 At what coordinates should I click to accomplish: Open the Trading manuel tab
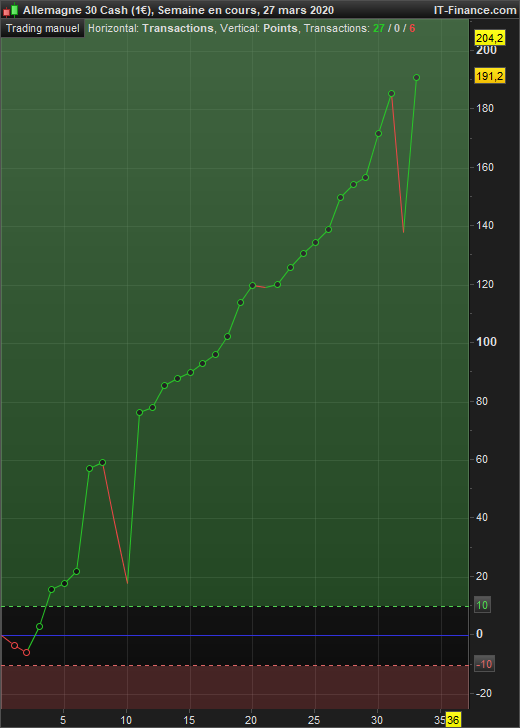click(x=43, y=29)
